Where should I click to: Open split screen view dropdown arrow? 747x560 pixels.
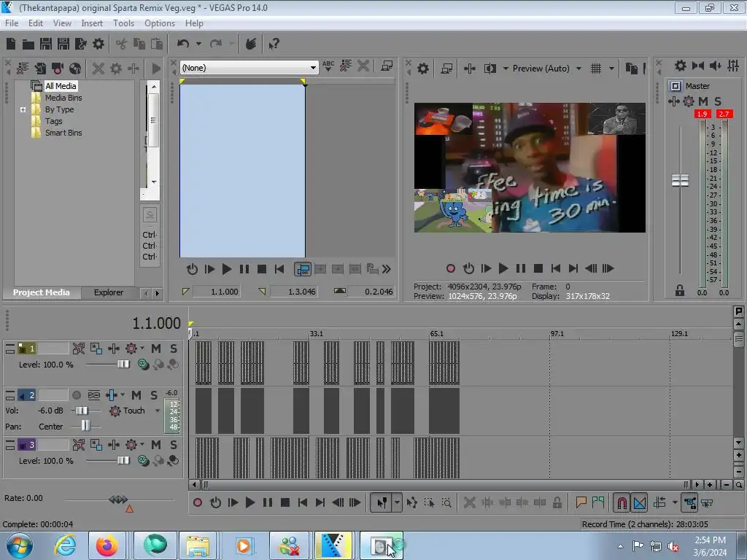click(x=506, y=69)
